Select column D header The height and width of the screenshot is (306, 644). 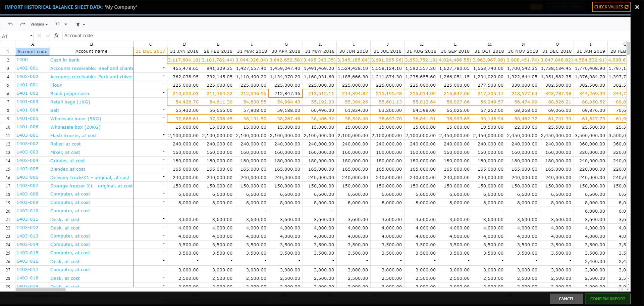(x=184, y=44)
